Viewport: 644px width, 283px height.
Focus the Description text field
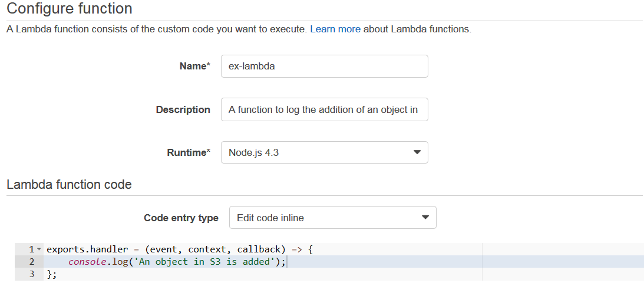coord(324,110)
